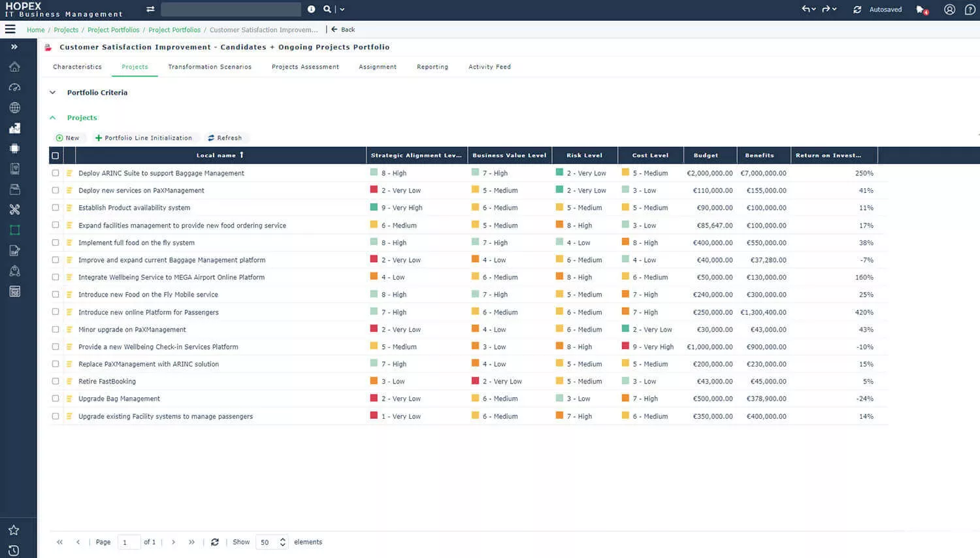Open the tools wrench icon in sidebar
Screen dimensions: 980x558
[14, 210]
